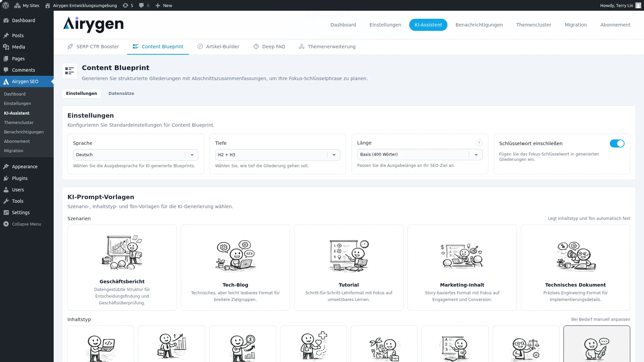Viewport: 644px width, 362px height.
Task: Open Migration in the top navigation
Action: tap(576, 25)
